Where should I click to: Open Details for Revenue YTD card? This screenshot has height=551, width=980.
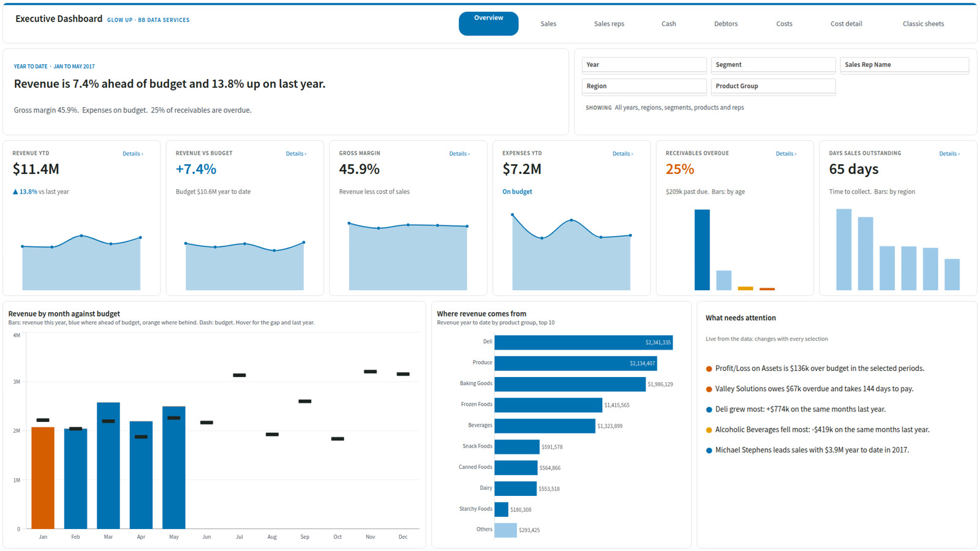[x=133, y=154]
